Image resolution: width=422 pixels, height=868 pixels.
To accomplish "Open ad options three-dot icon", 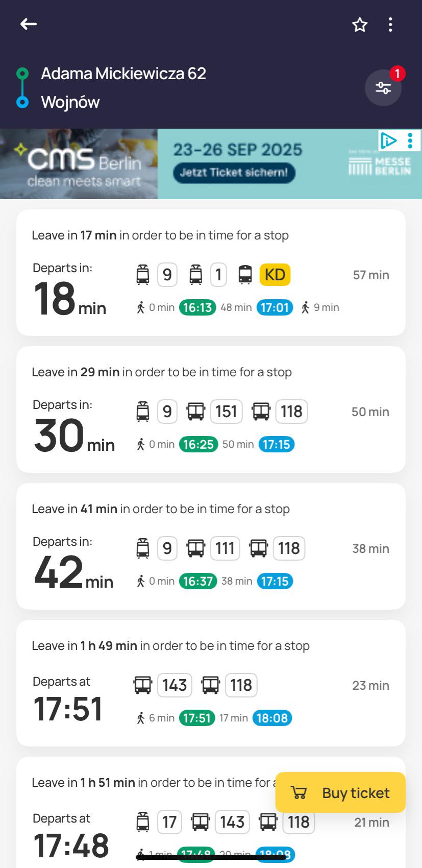I will point(410,140).
